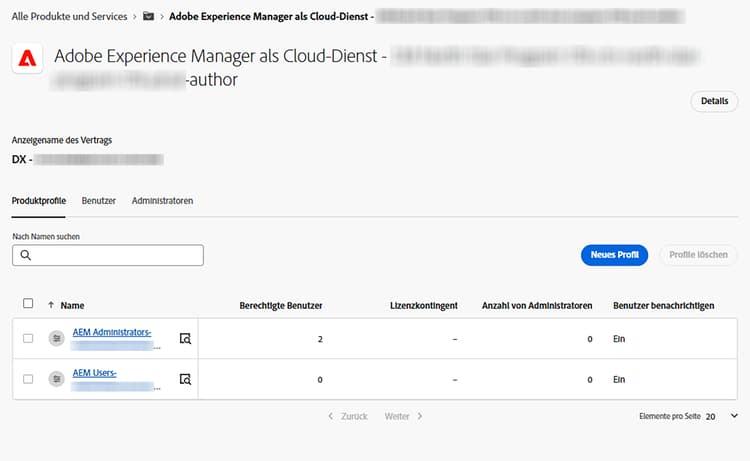
Task: Check the AEM Administrators row checkbox
Action: coord(28,339)
